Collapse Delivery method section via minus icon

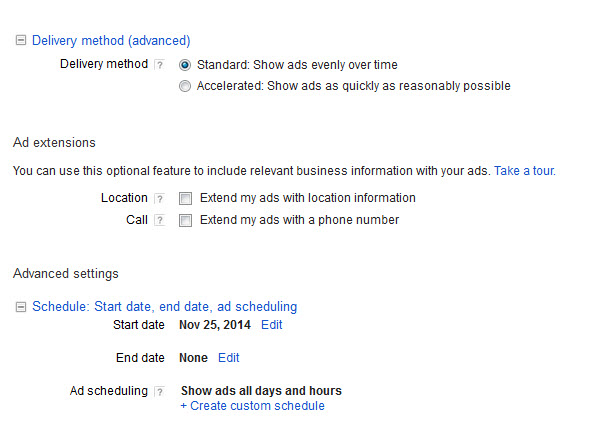click(21, 40)
